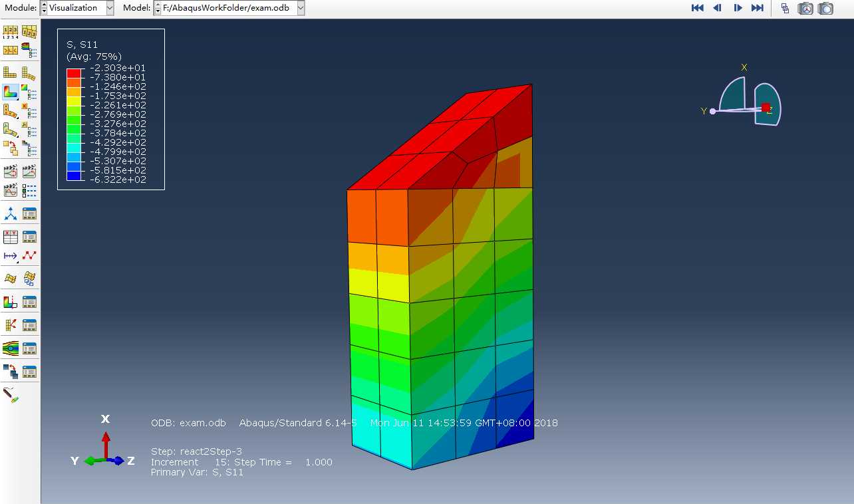
Task: Click the streamline flow icon
Action: pyautogui.click(x=11, y=348)
